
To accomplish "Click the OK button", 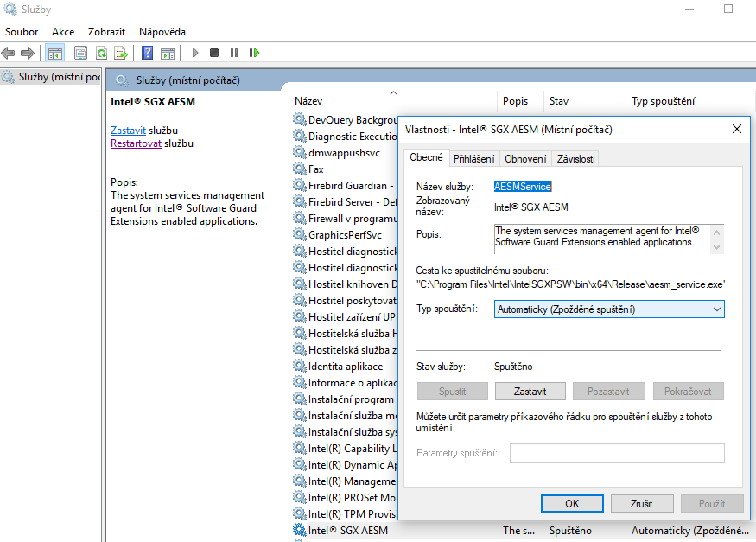I will [572, 503].
